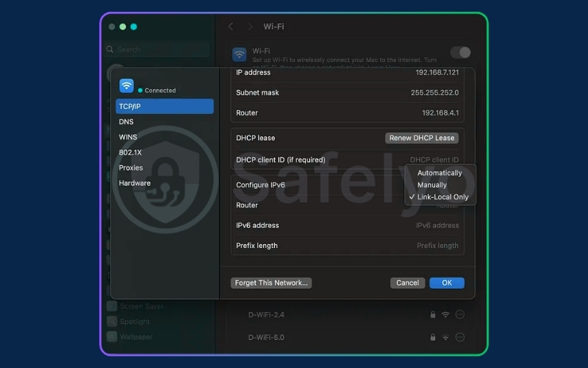Click the Spotlight sidebar icon
588x368 pixels.
tap(112, 322)
